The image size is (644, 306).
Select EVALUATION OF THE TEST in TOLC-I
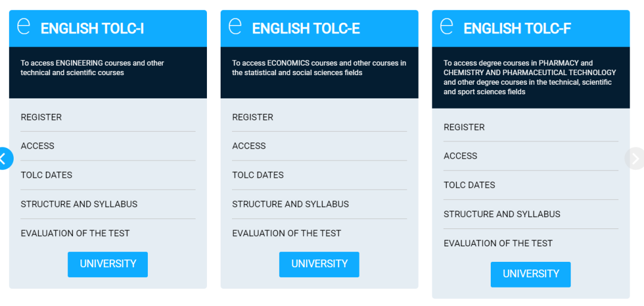75,233
